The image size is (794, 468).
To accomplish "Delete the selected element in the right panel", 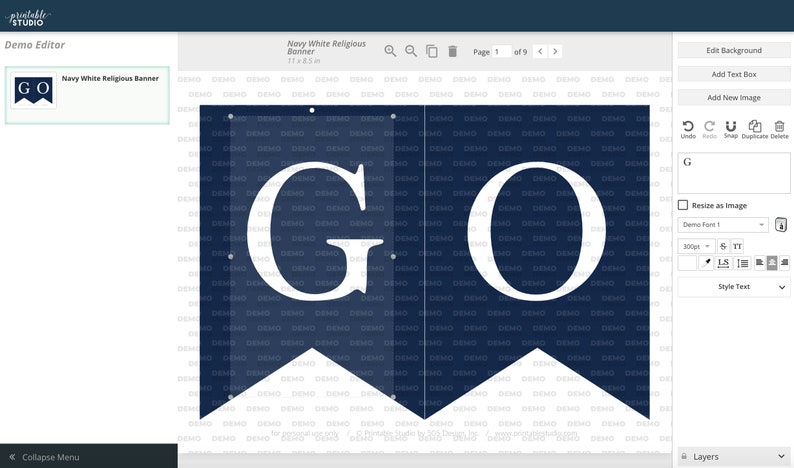I will (x=779, y=129).
